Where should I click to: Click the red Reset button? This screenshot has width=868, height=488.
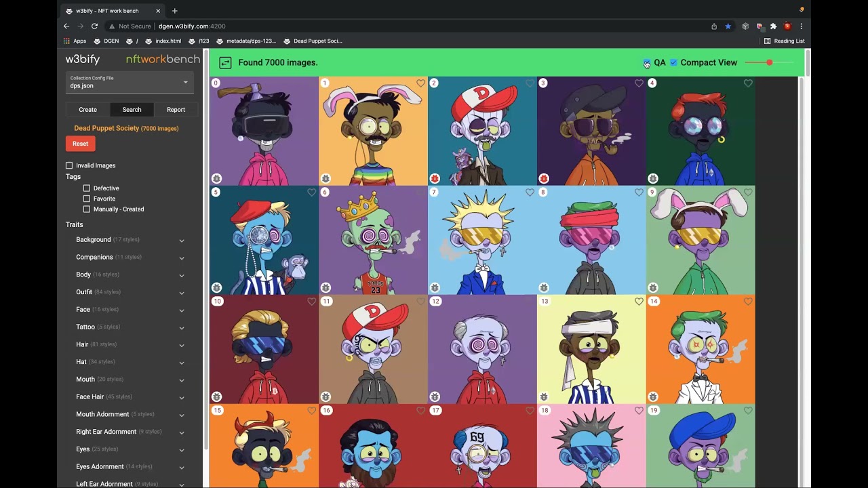[80, 144]
